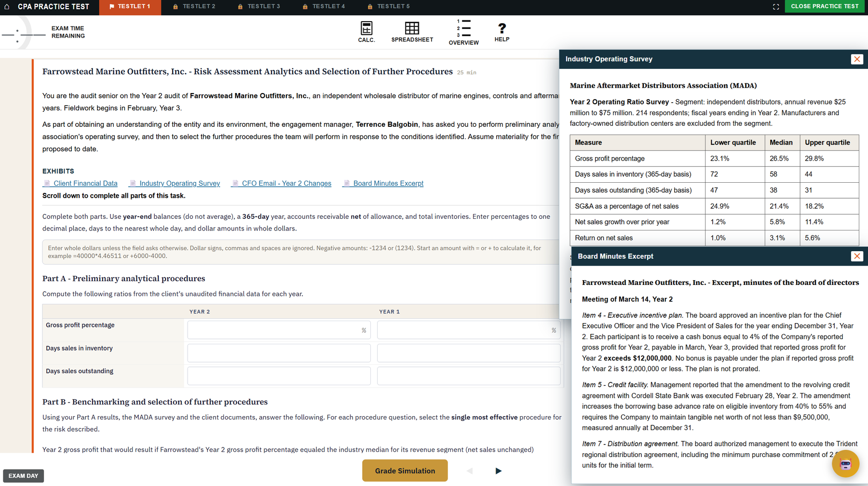Viewport: 868px width, 486px height.
Task: Click the Lower quartile column header
Action: click(733, 143)
